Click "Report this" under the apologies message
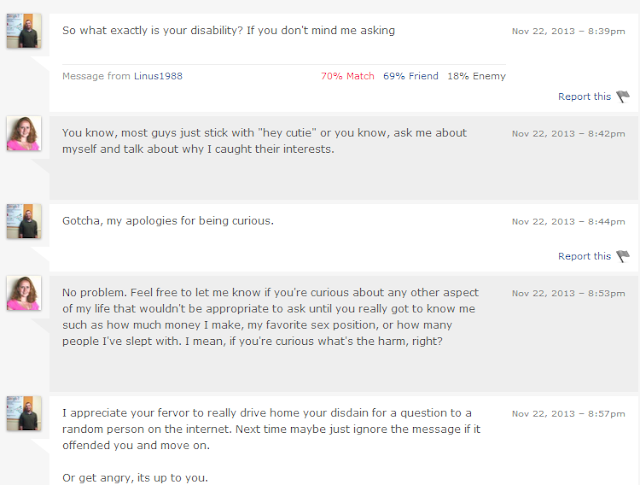The height and width of the screenshot is (485, 640). pyautogui.click(x=584, y=256)
